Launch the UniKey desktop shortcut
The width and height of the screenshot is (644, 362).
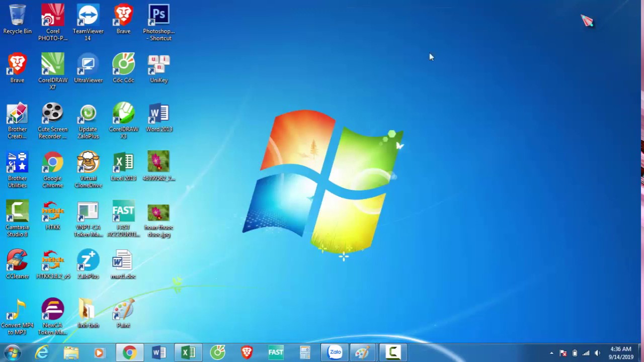158,68
